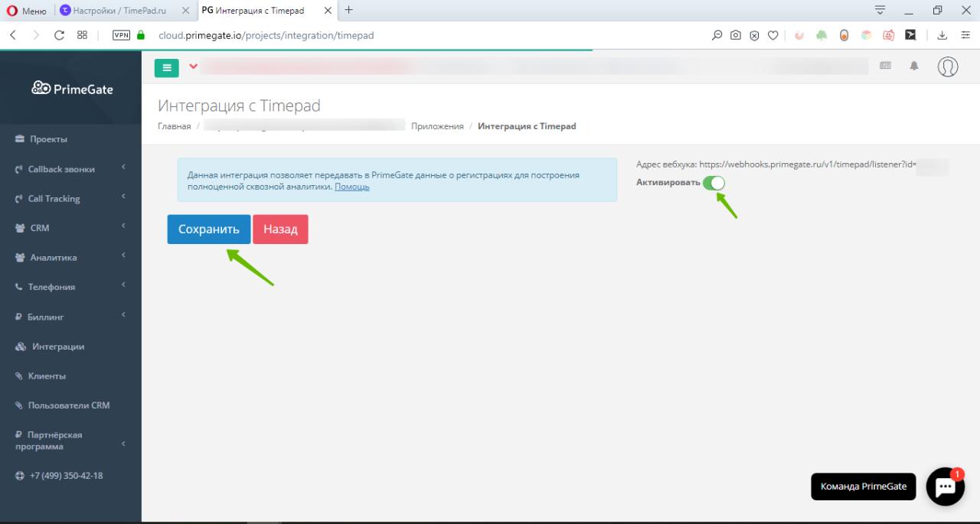Open the tab list menu icon

tap(880, 10)
